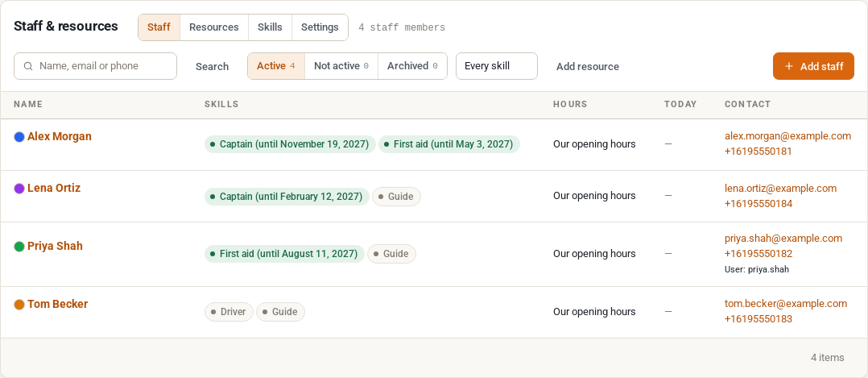Click 'Our opening hours' in Tom Becker row
The height and width of the screenshot is (378, 868).
594,311
